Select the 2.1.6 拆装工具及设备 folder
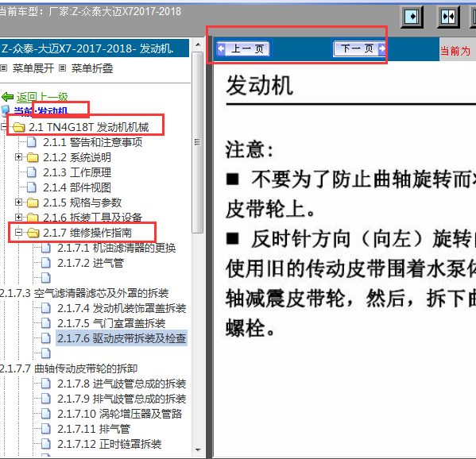The image size is (476, 459). tap(93, 218)
